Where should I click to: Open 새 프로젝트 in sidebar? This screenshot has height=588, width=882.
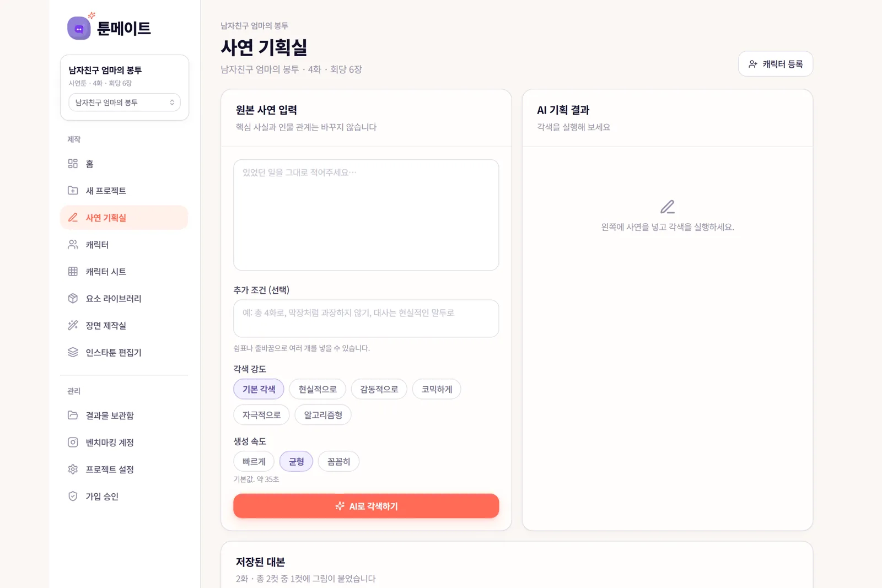point(124,191)
